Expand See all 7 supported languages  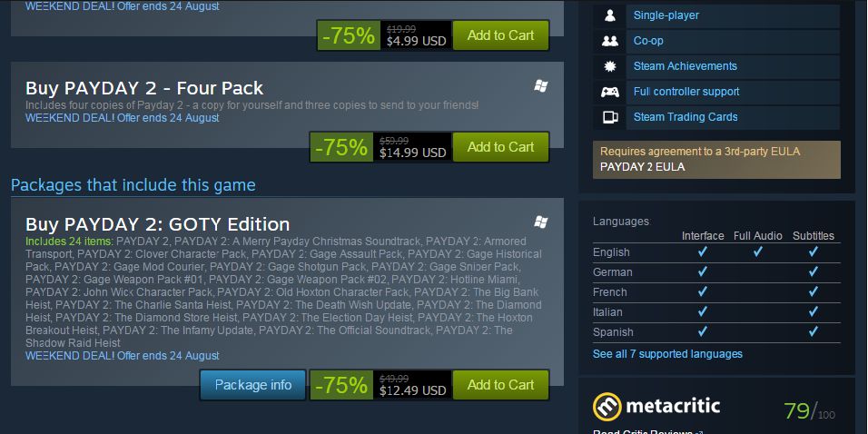667,354
